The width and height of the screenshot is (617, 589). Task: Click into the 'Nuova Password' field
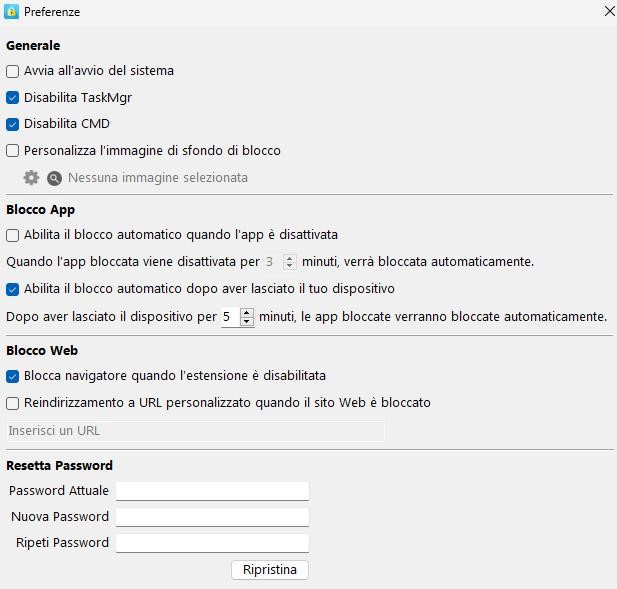pos(212,517)
